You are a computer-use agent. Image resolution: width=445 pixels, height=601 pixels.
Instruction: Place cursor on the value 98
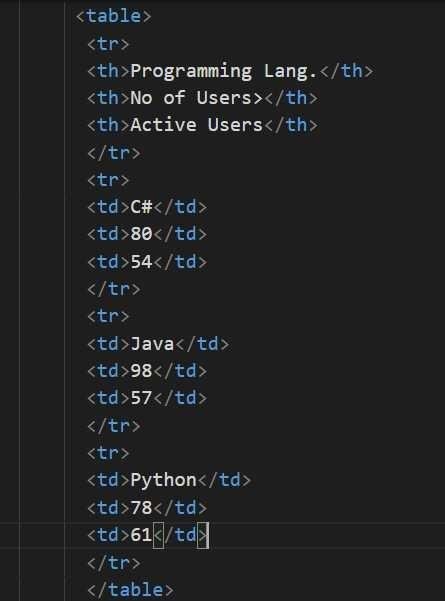(x=141, y=371)
